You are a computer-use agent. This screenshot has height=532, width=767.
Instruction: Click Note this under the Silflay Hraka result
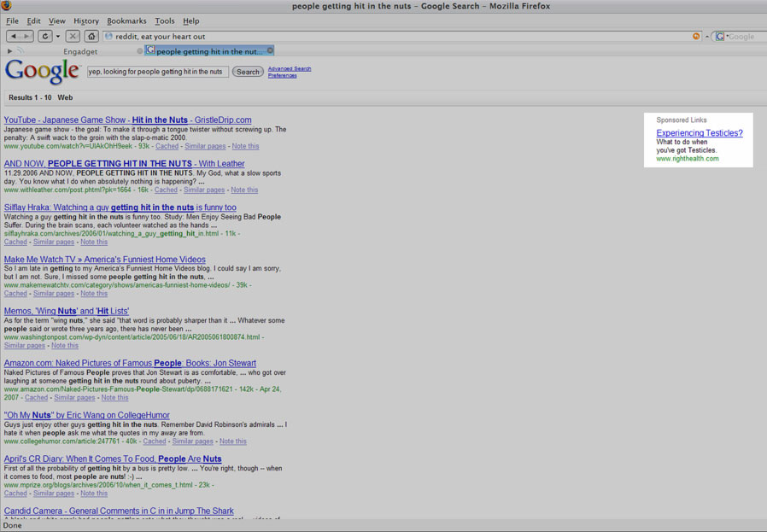point(94,242)
